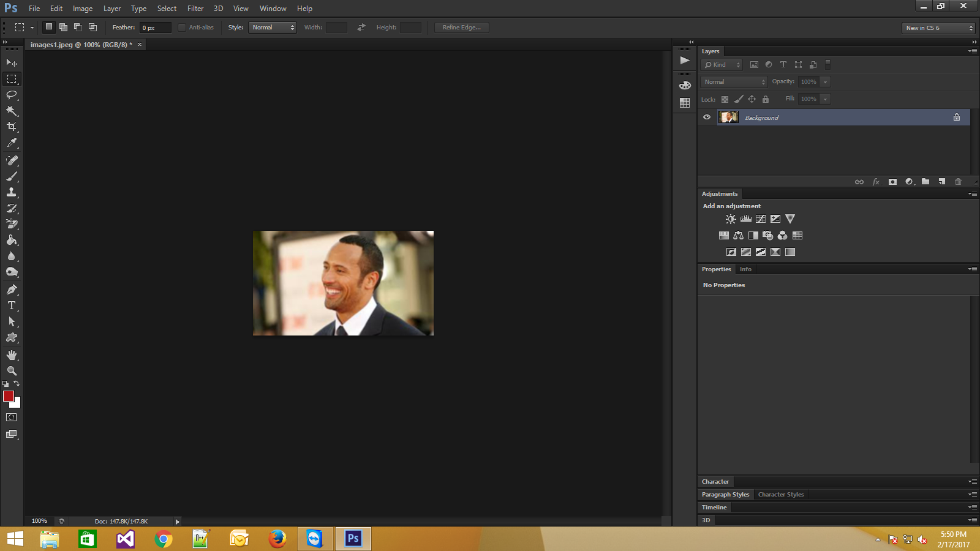Image resolution: width=980 pixels, height=551 pixels.
Task: Enable Add to selection mode
Action: point(63,27)
